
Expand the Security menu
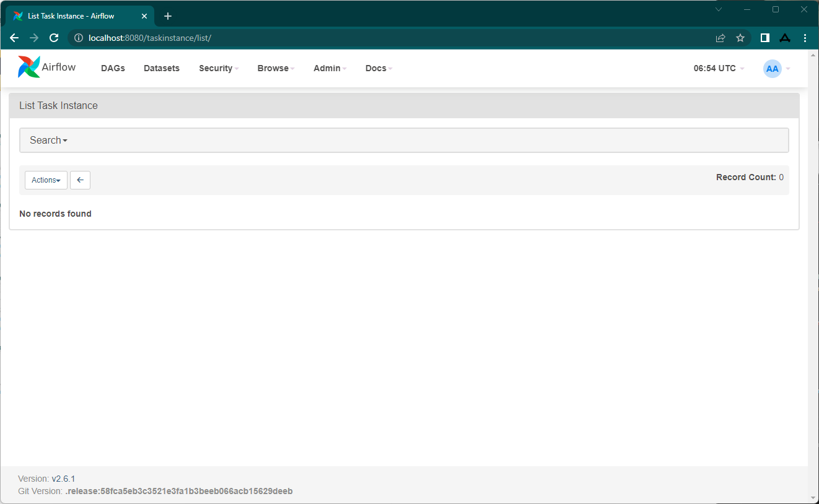219,68
